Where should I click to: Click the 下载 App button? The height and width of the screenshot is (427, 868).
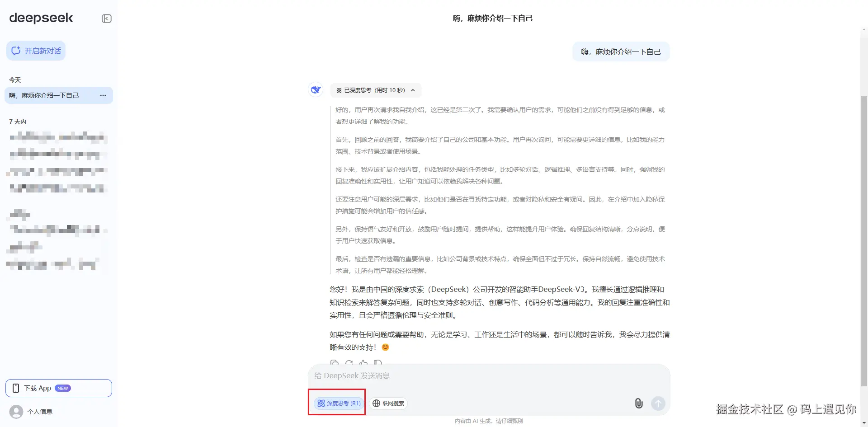pos(59,388)
